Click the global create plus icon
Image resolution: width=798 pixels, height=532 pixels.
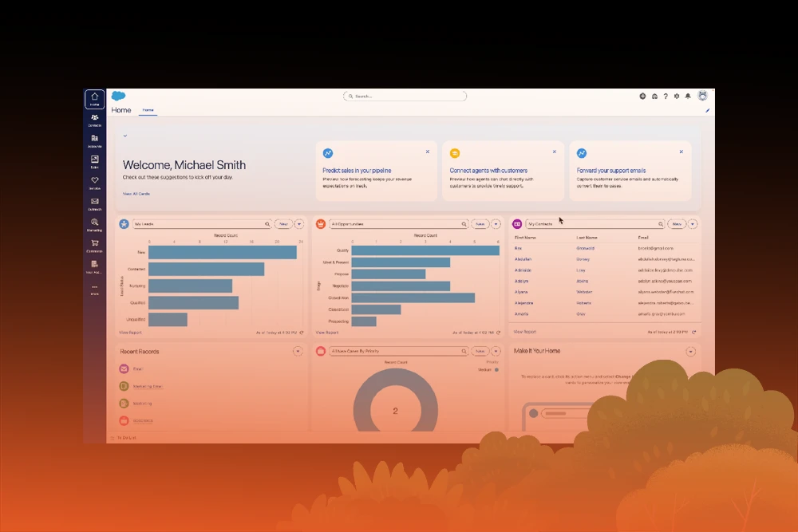(x=642, y=97)
